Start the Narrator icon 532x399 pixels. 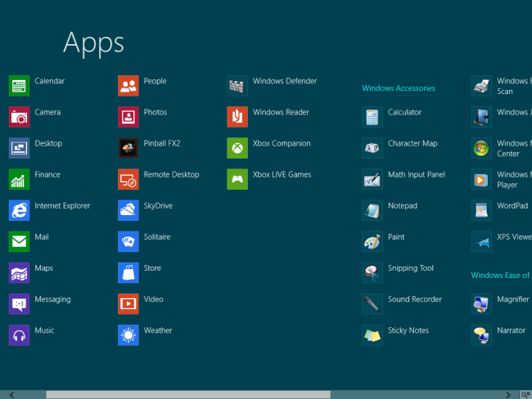[x=481, y=335]
